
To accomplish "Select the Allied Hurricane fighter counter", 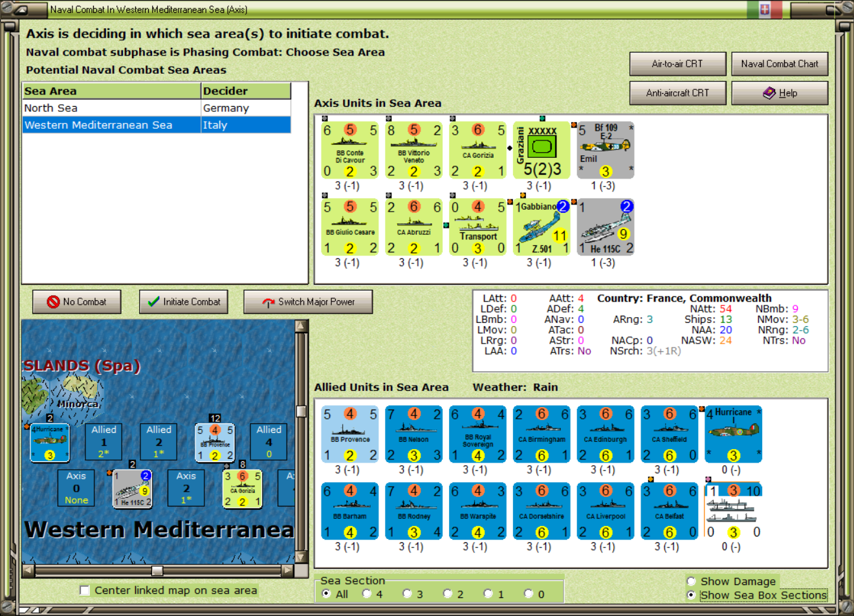I will (734, 434).
